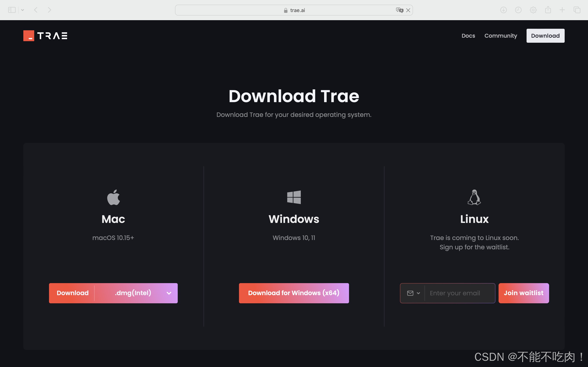This screenshot has width=588, height=367.
Task: Click Download for Windows (x64) button
Action: point(294,293)
